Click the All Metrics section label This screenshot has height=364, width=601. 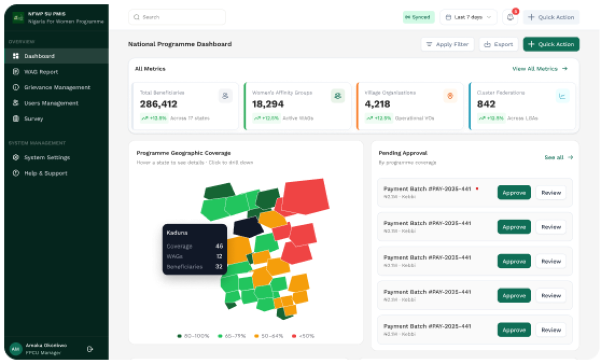[150, 69]
